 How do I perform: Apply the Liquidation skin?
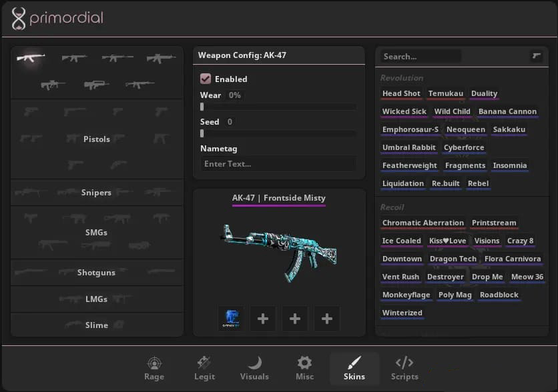point(403,184)
